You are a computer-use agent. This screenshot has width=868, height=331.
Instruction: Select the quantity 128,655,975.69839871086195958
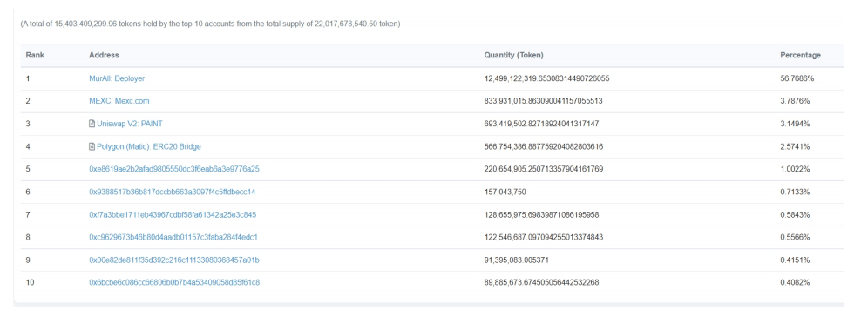[541, 215]
